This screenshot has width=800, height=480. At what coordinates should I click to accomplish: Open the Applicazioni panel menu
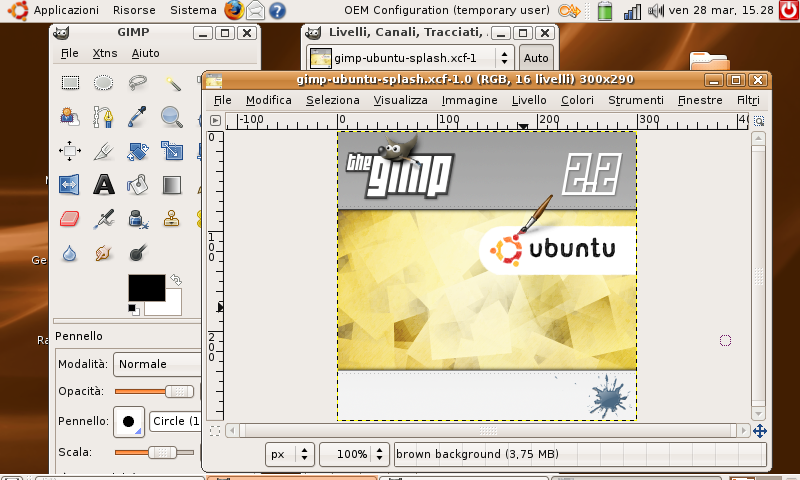(x=66, y=10)
